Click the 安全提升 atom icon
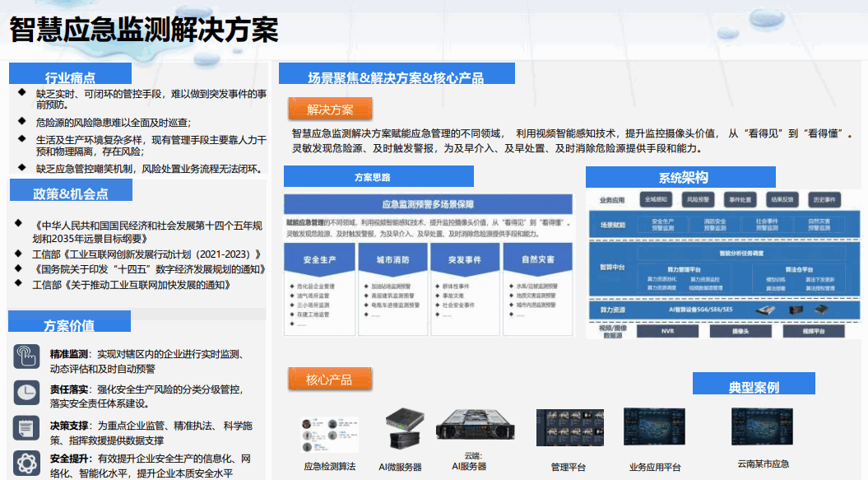Viewport: 868px width, 480px height. tap(26, 462)
